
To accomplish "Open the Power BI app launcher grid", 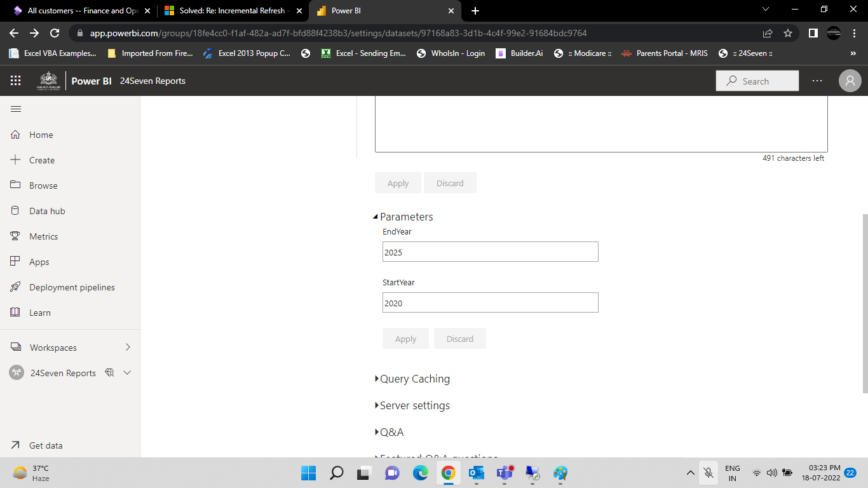I will click(x=15, y=81).
